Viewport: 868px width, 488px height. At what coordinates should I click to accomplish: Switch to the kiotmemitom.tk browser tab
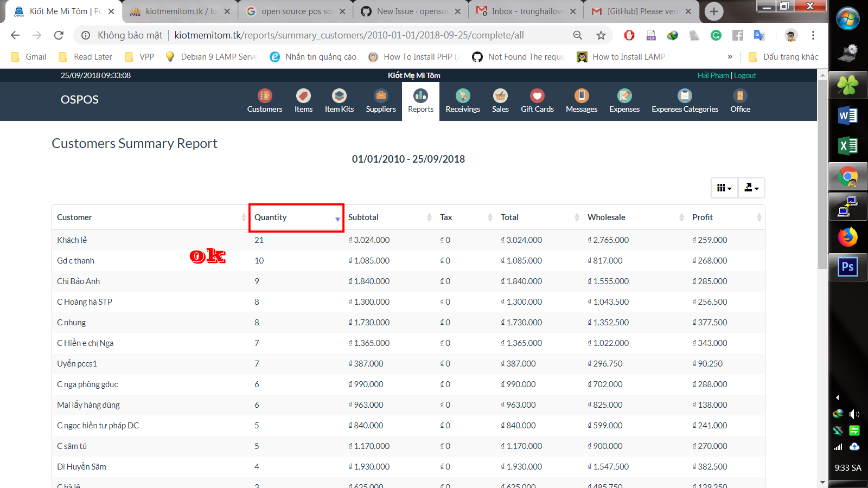(x=181, y=11)
